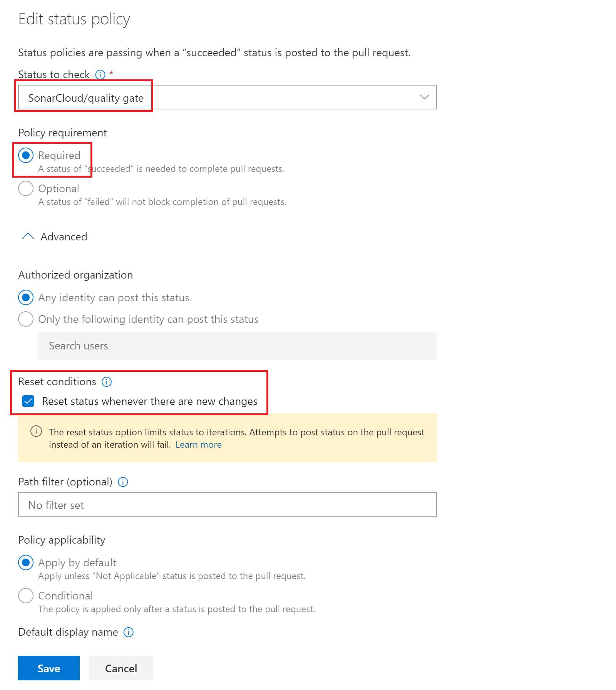The width and height of the screenshot is (616, 690).
Task: Select Only the following identity option
Action: point(26,319)
